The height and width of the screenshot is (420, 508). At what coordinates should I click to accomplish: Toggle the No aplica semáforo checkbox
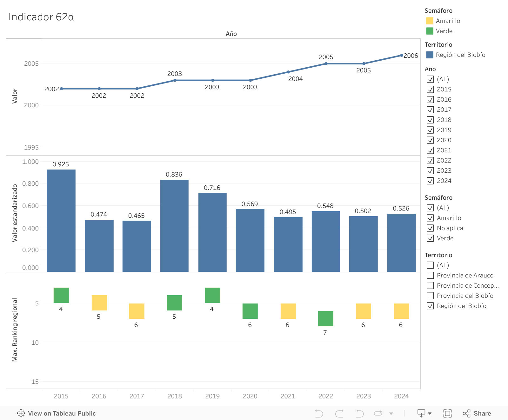point(430,228)
